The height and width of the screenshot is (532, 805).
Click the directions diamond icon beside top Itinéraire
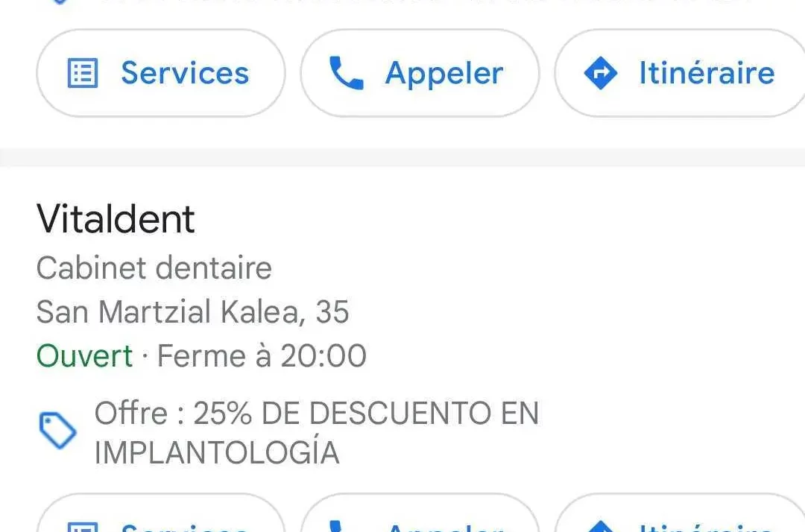[601, 73]
